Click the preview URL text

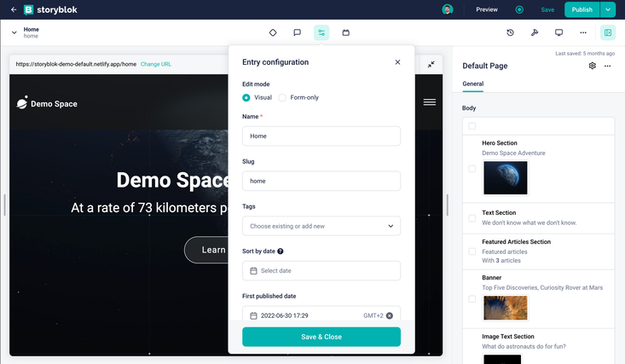(x=76, y=64)
